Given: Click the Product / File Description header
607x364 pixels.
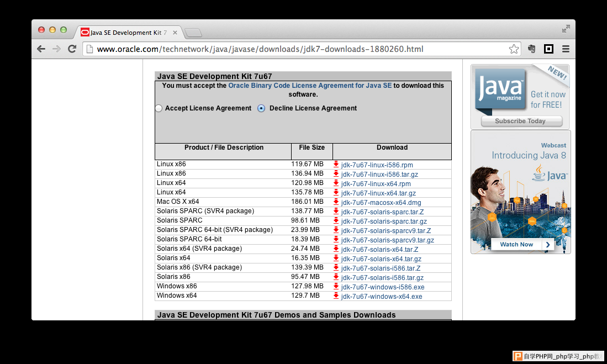Looking at the screenshot, I should click(224, 147).
